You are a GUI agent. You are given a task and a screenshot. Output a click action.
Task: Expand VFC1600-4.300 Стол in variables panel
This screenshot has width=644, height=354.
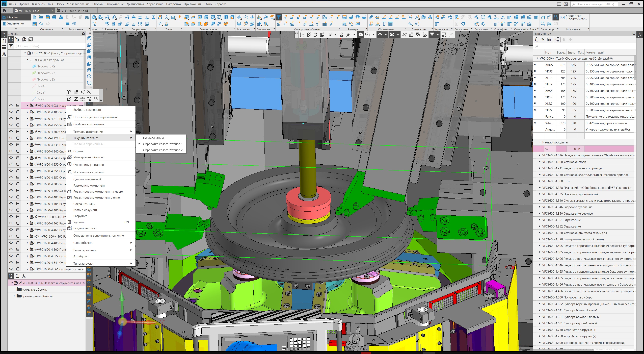click(x=540, y=181)
